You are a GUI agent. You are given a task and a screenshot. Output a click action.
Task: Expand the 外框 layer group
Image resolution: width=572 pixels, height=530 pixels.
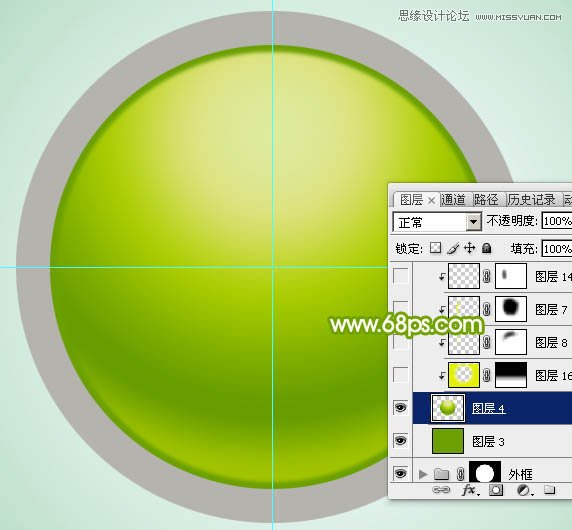point(423,474)
